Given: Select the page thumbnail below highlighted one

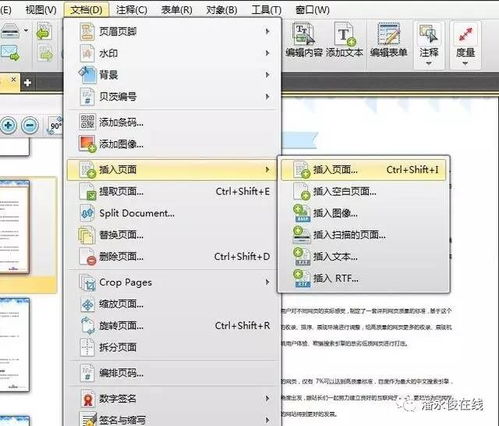Looking at the screenshot, I should tap(15, 344).
